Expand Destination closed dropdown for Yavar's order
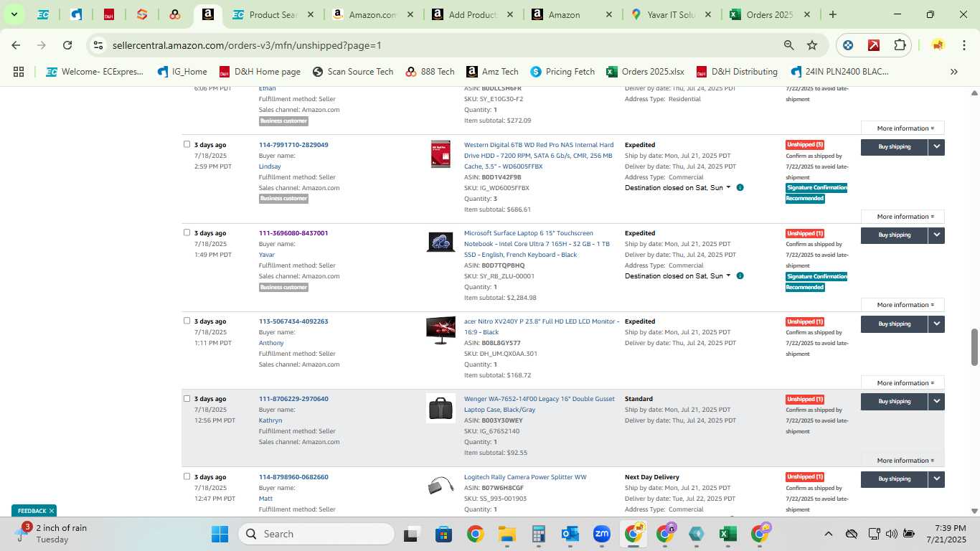 (x=678, y=276)
